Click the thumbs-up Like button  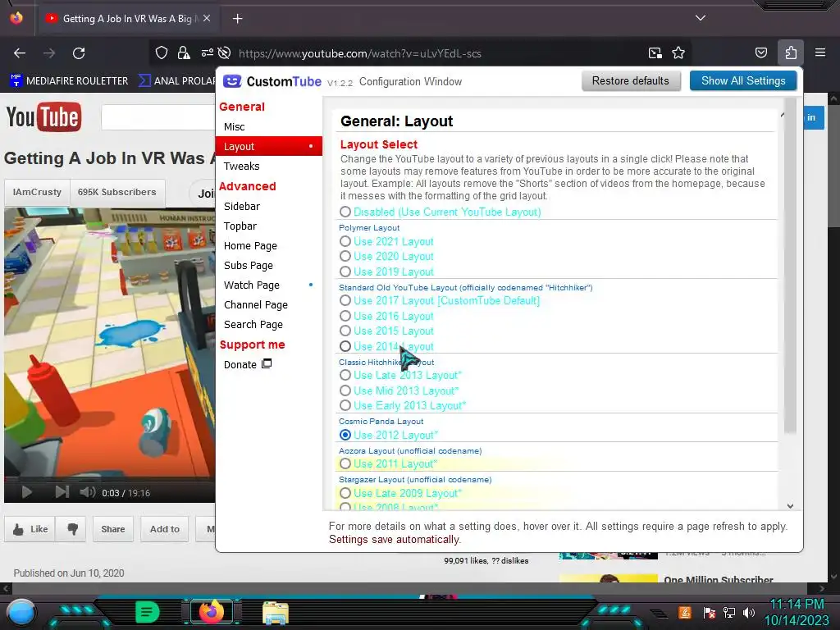tap(30, 529)
